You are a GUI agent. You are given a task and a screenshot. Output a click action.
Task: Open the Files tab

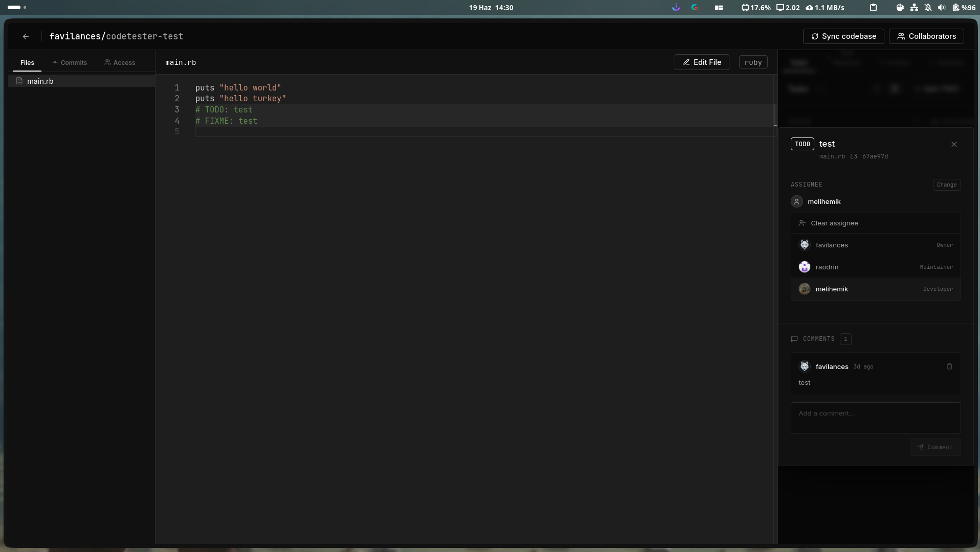click(x=27, y=62)
